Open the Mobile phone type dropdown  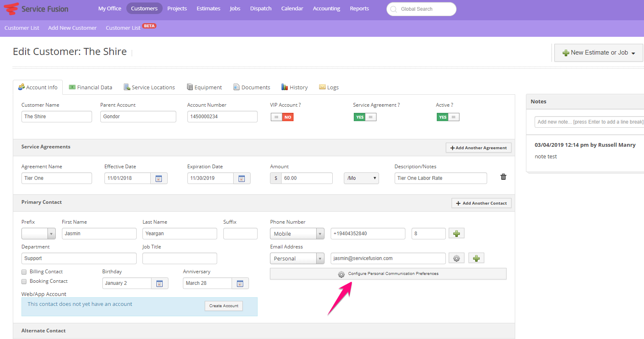tap(297, 234)
